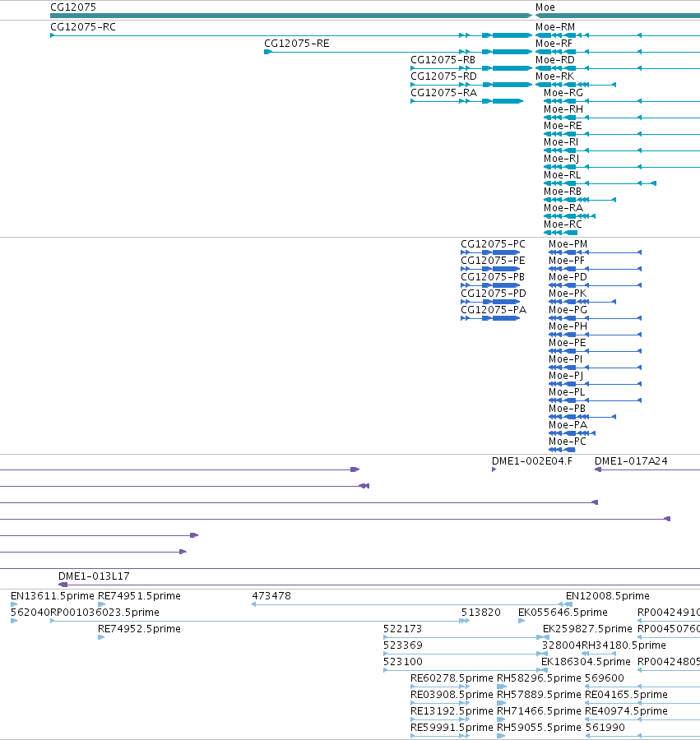
Task: Open the Moe-PL protein label
Action: point(568,393)
